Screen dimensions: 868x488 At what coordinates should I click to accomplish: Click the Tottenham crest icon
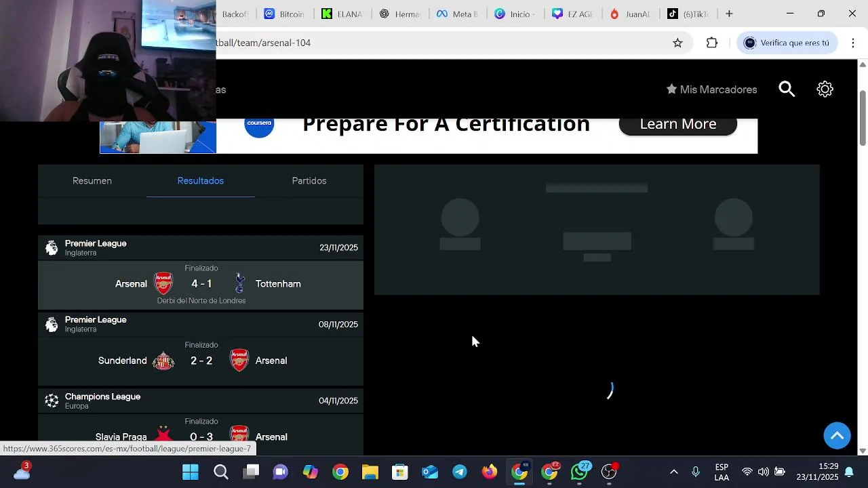(239, 283)
